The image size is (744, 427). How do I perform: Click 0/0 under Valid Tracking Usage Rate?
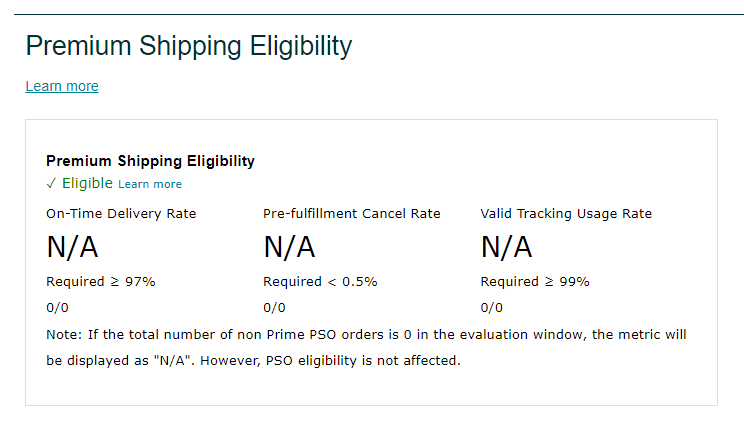(492, 307)
